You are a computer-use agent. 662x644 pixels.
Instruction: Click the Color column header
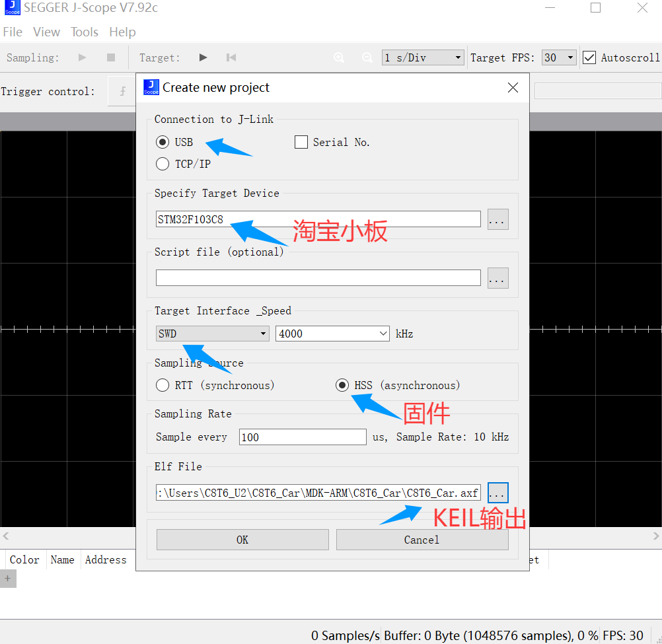(24, 559)
